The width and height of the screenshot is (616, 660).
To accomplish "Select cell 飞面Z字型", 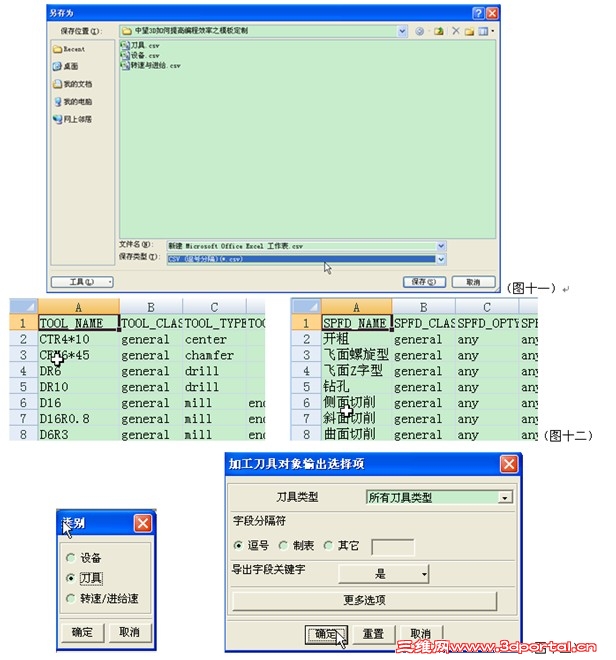I will (356, 371).
